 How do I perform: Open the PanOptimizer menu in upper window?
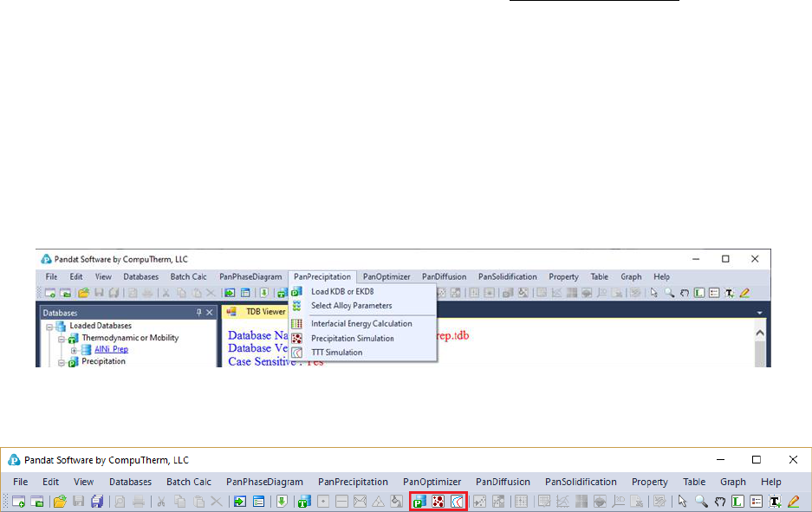click(387, 277)
